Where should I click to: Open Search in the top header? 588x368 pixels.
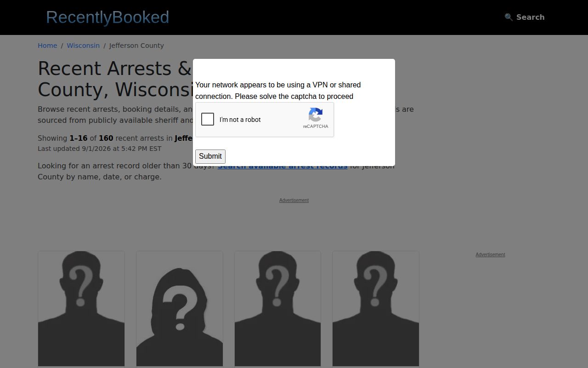tap(524, 17)
